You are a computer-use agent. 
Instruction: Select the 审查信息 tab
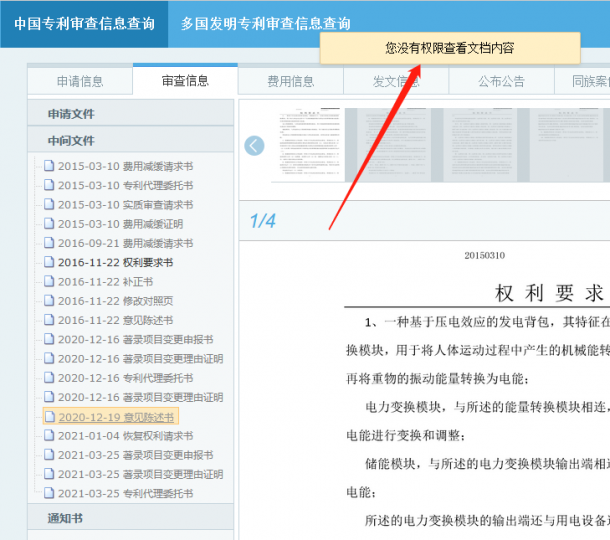point(185,80)
